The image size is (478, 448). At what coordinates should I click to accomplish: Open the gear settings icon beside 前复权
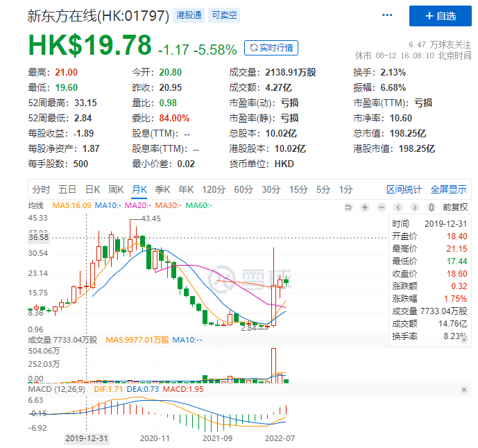(433, 206)
